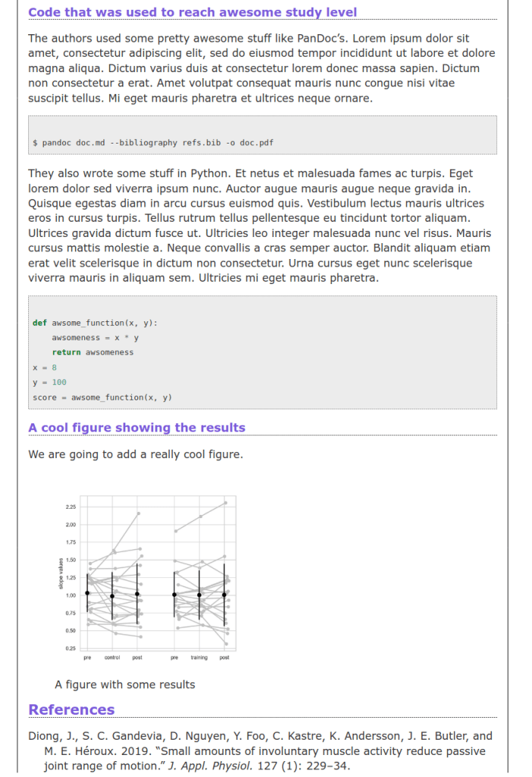Click the "A cool figure showing the results" heading
Screen dimensions: 532x777
pos(137,428)
